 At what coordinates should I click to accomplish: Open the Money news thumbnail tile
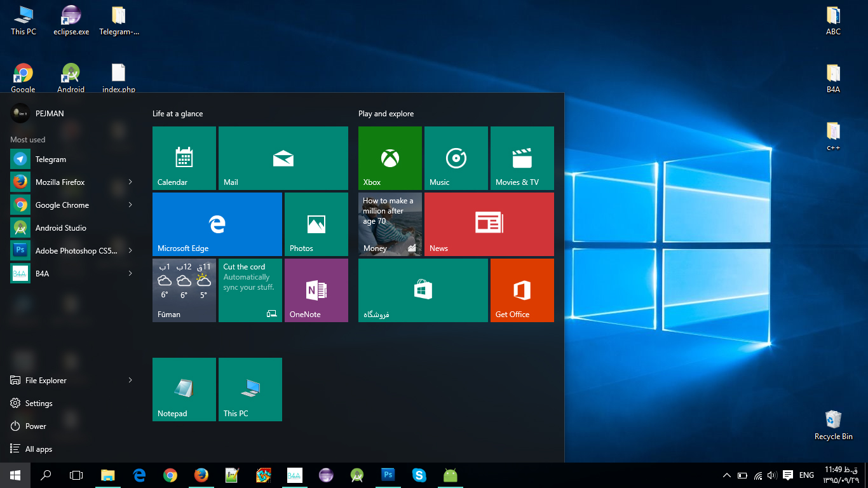[x=390, y=224]
